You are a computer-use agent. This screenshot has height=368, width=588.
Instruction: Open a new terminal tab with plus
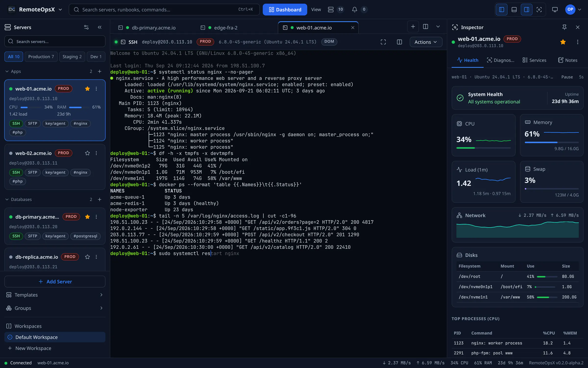(x=413, y=26)
